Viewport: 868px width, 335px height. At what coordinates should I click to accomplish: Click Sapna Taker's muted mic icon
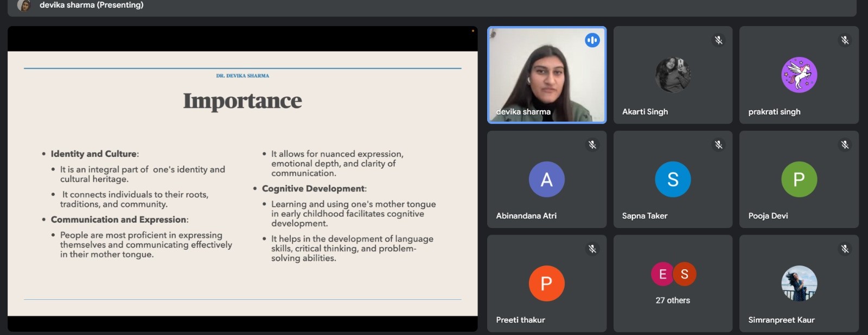(x=718, y=144)
